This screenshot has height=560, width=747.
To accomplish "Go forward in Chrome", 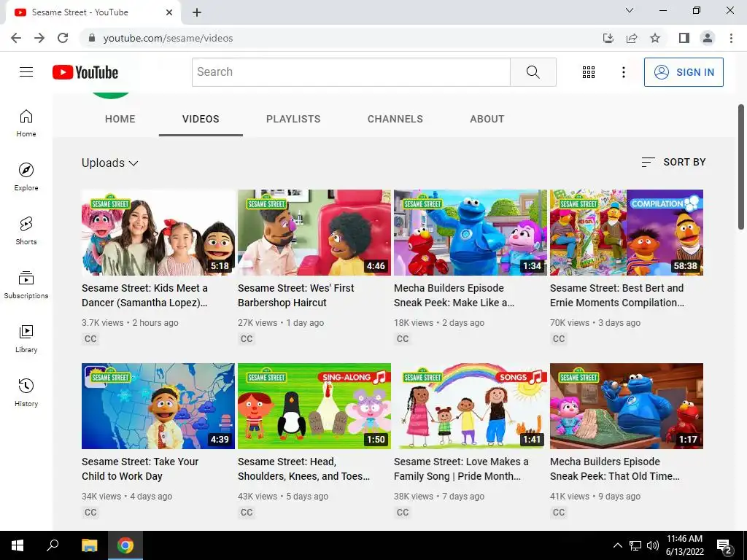I will (39, 38).
